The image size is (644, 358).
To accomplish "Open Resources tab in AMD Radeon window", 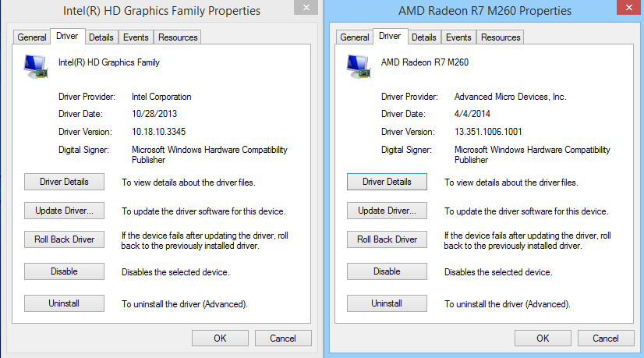I will coord(501,37).
